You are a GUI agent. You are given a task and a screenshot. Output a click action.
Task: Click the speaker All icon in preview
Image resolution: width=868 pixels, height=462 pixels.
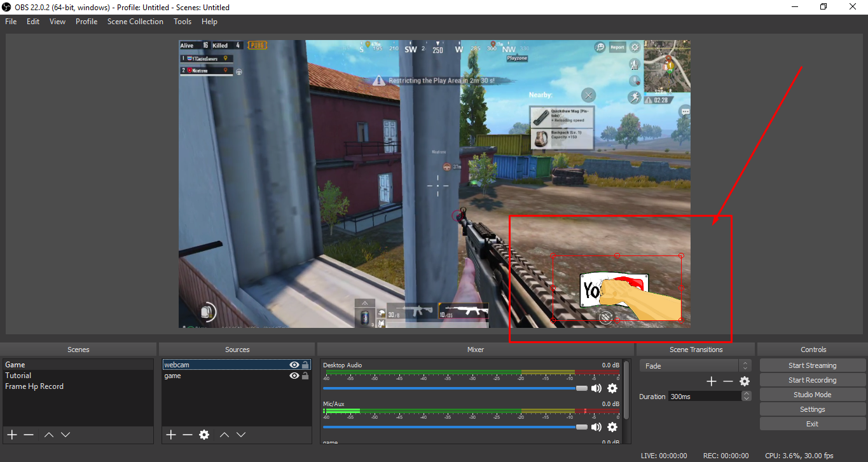(x=634, y=64)
